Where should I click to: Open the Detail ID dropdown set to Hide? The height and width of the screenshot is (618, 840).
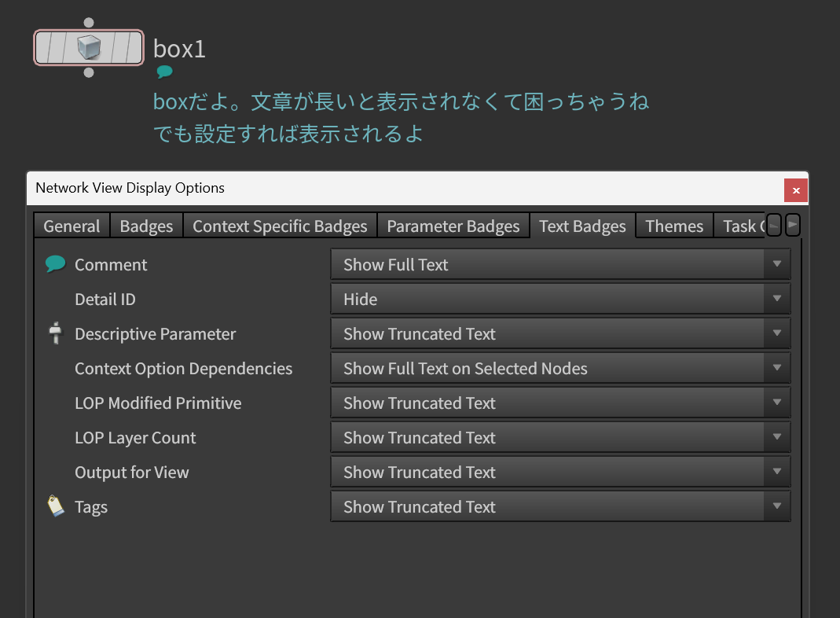560,300
